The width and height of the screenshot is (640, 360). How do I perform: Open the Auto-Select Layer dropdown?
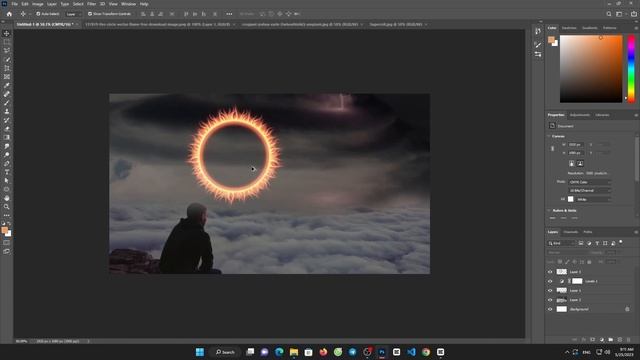pyautogui.click(x=74, y=14)
